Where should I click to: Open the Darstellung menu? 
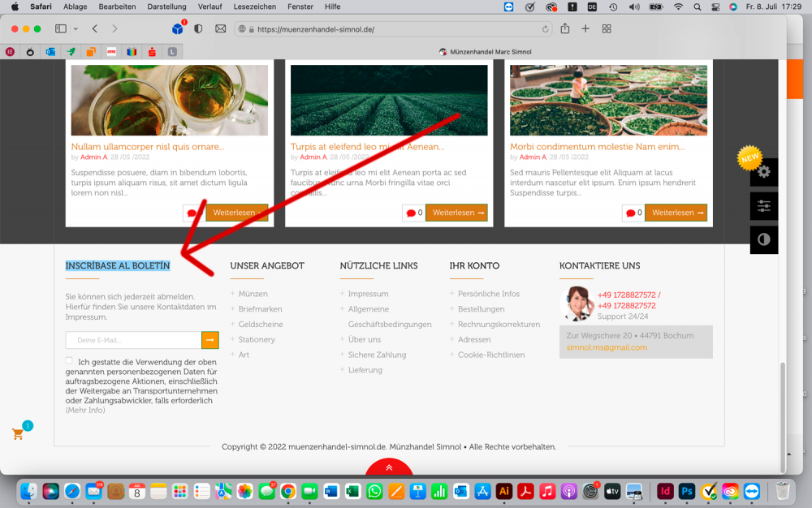(x=166, y=6)
